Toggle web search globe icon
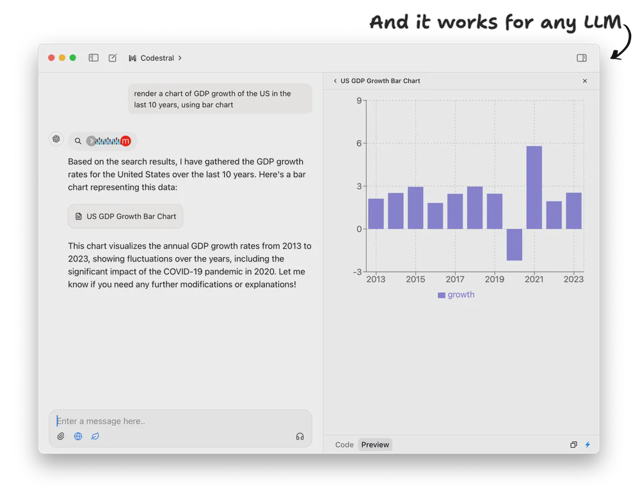Screen dimensions: 640x502 pos(78,436)
